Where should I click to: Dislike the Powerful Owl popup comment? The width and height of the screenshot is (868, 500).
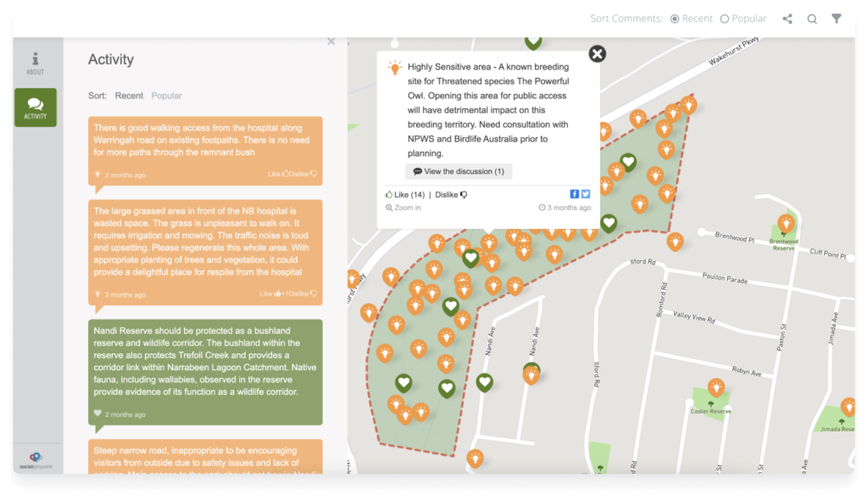tap(451, 194)
